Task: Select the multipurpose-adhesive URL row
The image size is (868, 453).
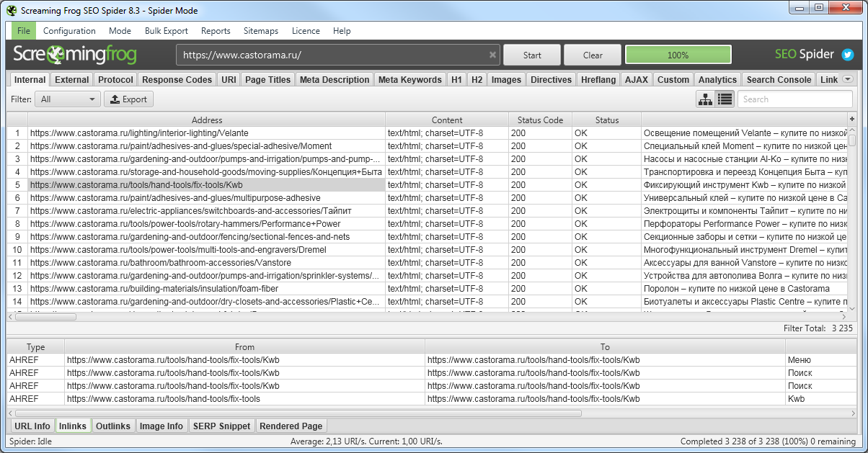Action: 427,198
